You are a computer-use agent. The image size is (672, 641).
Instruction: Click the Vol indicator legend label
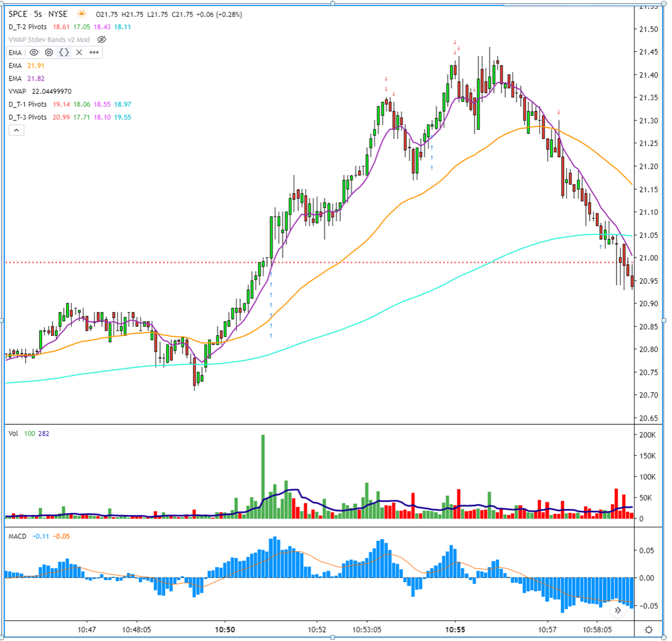pyautogui.click(x=13, y=433)
